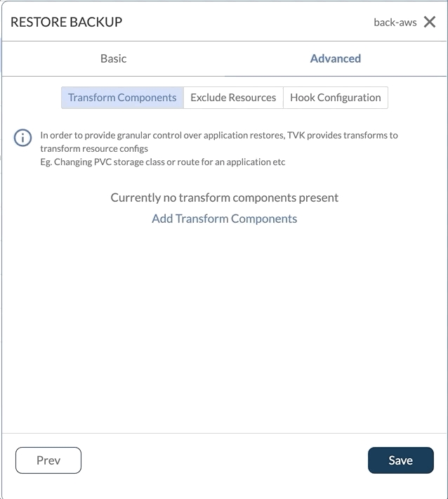Click the 'transform resource configs' text line
The height and width of the screenshot is (499, 448).
pyautogui.click(x=94, y=148)
